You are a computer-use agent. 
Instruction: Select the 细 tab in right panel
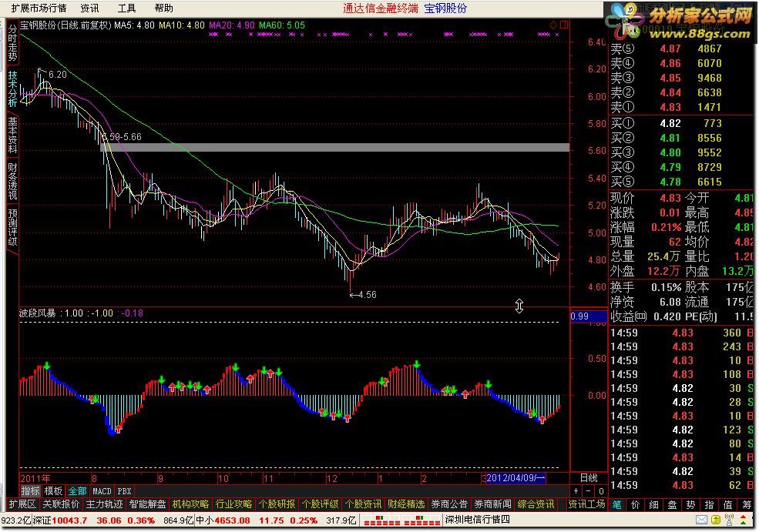coord(653,504)
